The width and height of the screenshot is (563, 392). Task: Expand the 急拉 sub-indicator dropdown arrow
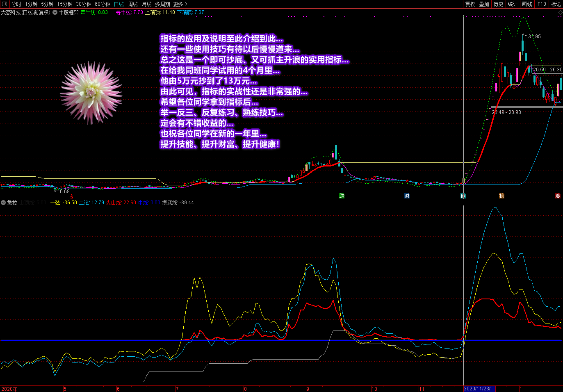pos(3,203)
